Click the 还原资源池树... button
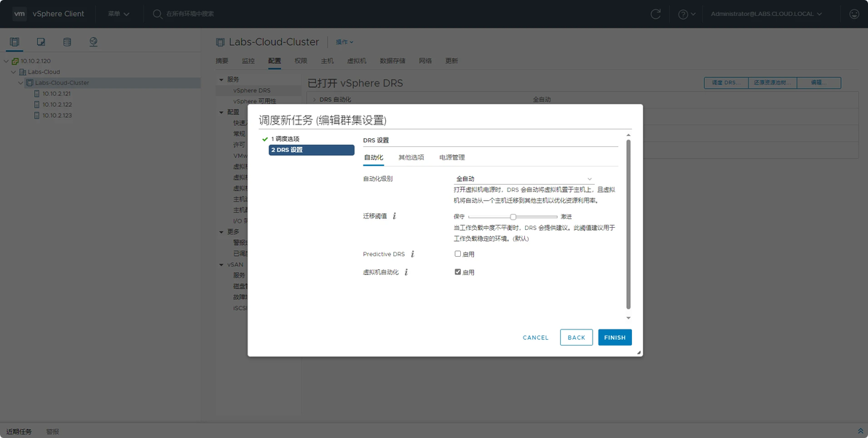This screenshot has height=438, width=868. pyautogui.click(x=773, y=82)
